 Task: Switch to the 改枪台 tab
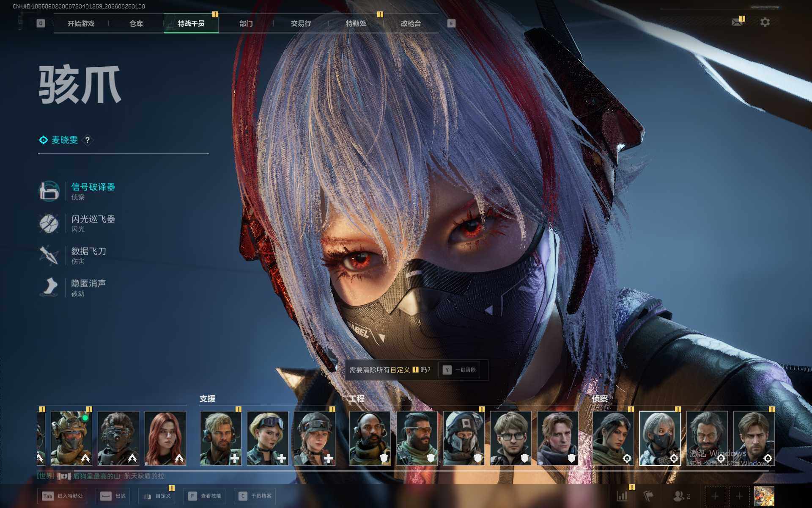coord(411,23)
